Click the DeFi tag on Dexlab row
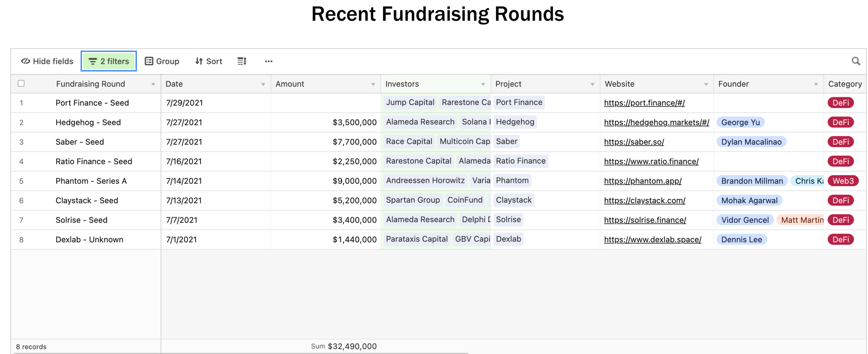The image size is (868, 354). point(841,239)
